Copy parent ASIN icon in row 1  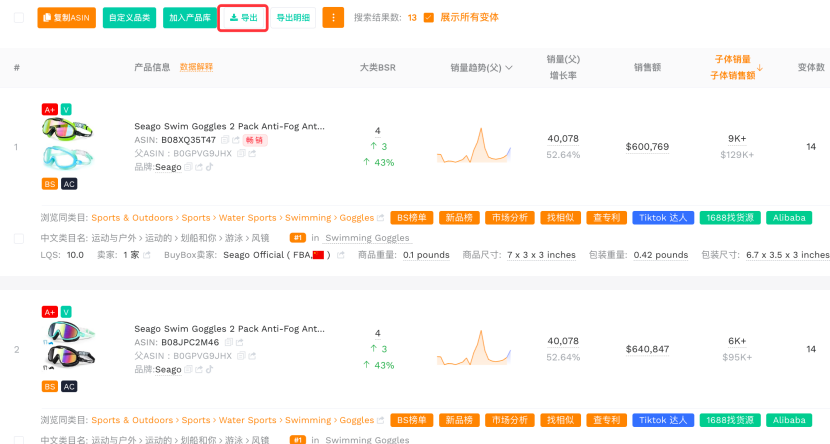point(241,153)
